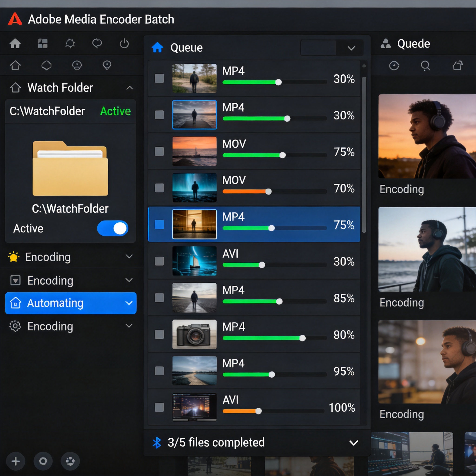476x476 pixels.
Task: Check the box for AVI 100% row
Action: [159, 407]
